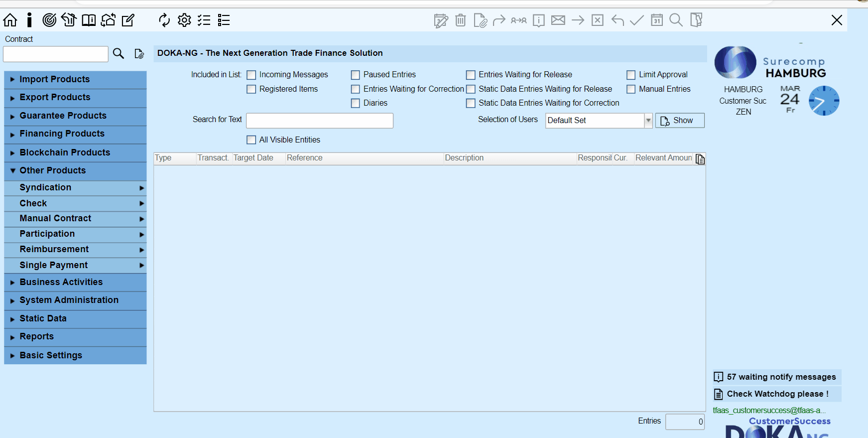The height and width of the screenshot is (438, 868).
Task: Click the document attachment icon beside Contract search
Action: point(139,53)
